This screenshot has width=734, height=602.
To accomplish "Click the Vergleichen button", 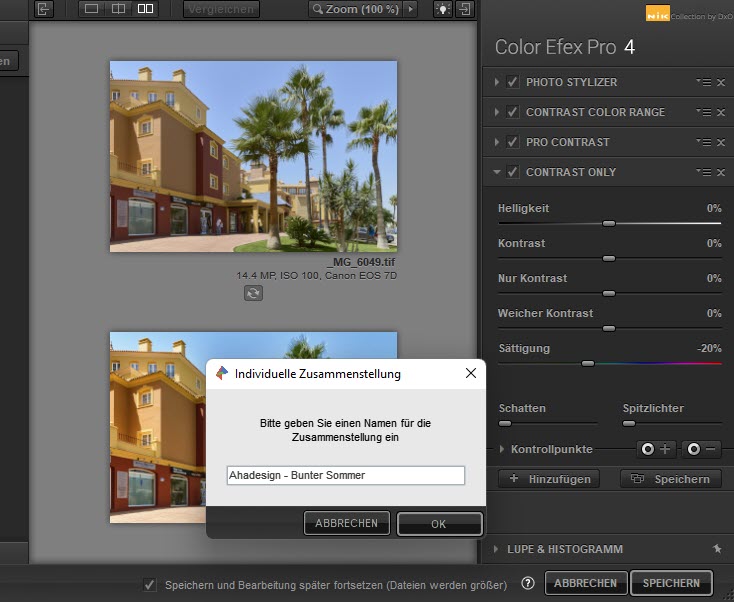I will click(221, 9).
